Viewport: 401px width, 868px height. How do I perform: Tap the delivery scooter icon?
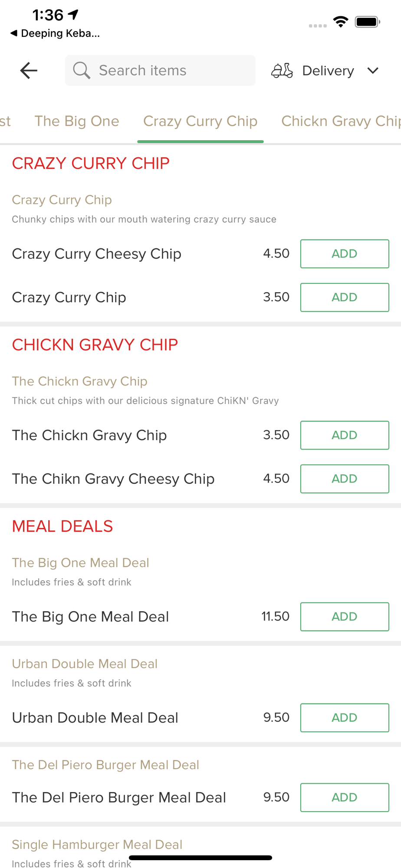(x=282, y=70)
